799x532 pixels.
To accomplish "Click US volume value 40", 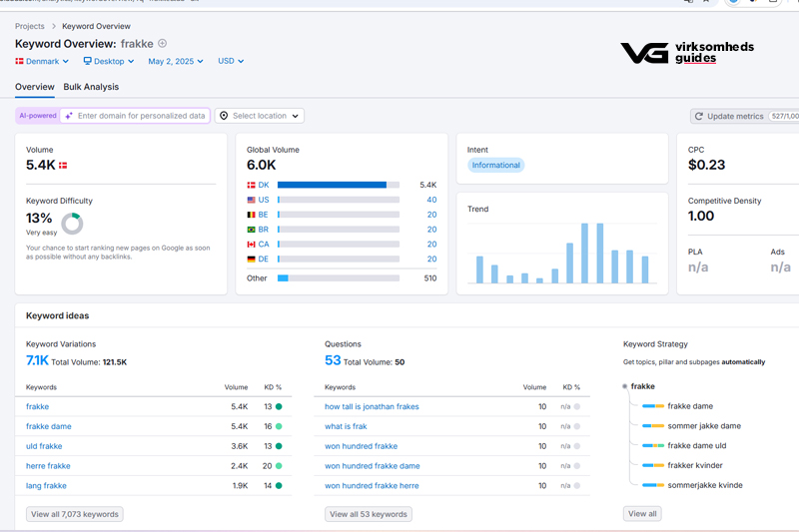I will (431, 200).
